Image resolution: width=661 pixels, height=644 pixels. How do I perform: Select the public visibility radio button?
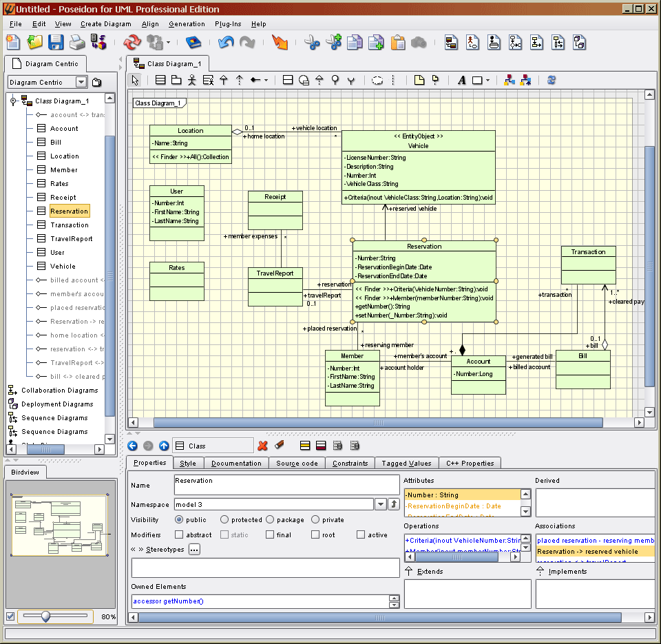(179, 519)
